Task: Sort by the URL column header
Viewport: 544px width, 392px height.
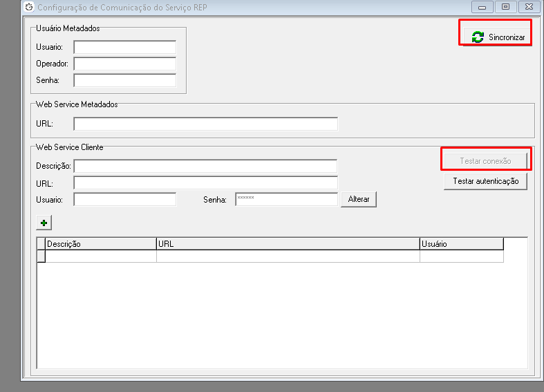Action: tap(288, 244)
